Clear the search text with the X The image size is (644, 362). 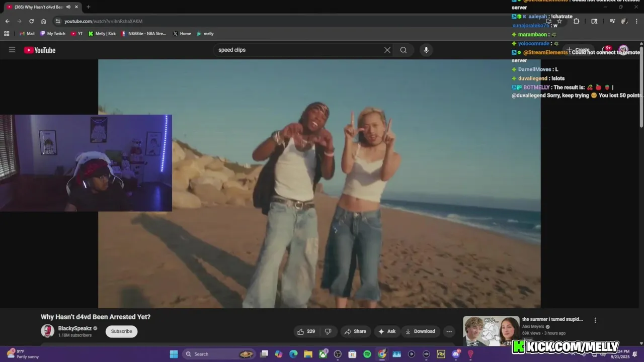(x=387, y=50)
